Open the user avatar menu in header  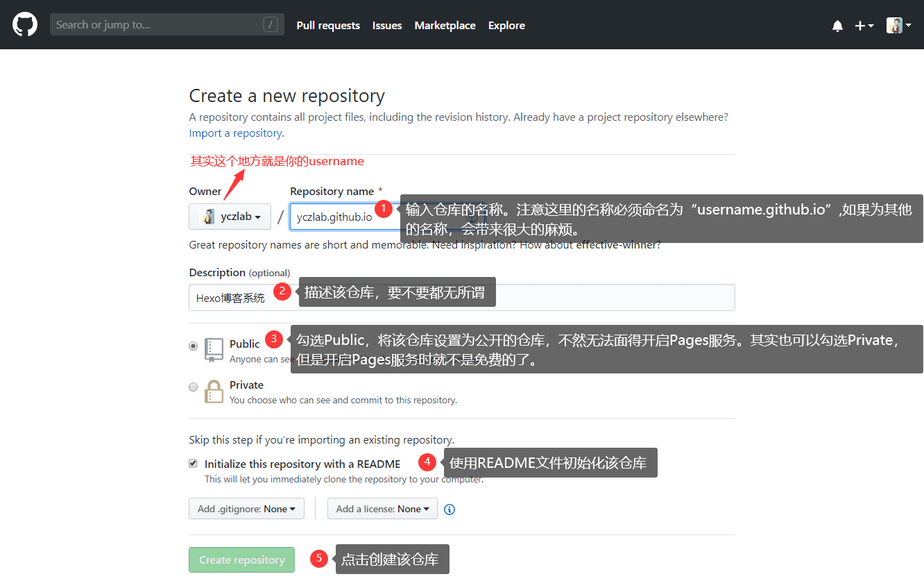click(x=898, y=26)
